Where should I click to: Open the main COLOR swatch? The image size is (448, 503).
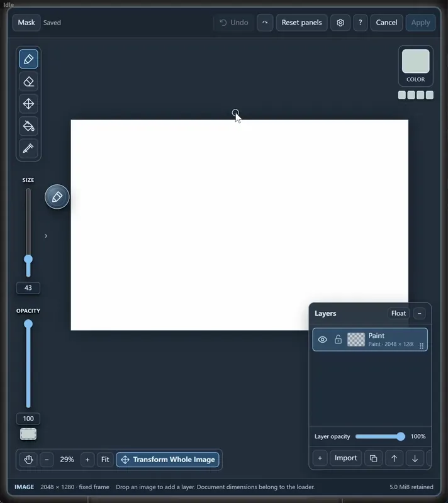(x=415, y=61)
